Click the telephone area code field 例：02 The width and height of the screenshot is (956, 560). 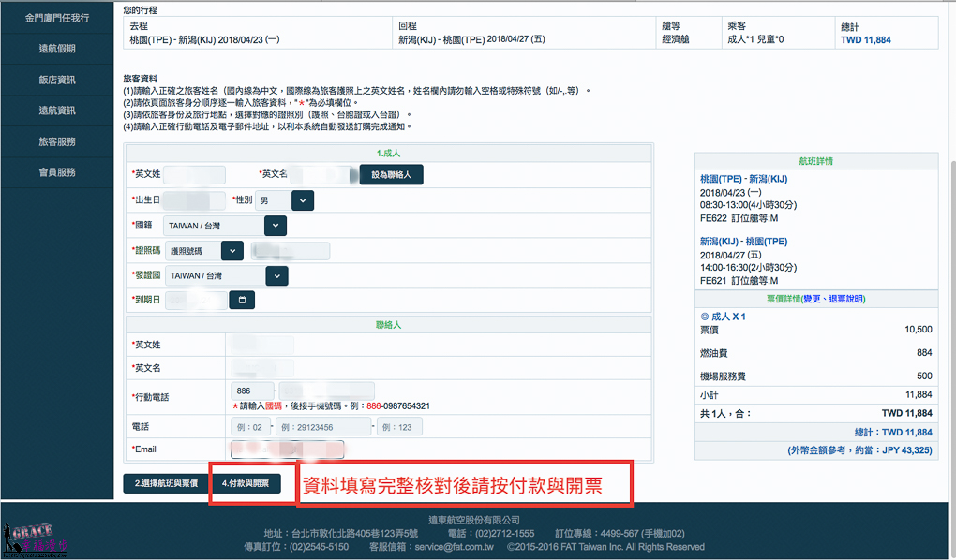(252, 427)
